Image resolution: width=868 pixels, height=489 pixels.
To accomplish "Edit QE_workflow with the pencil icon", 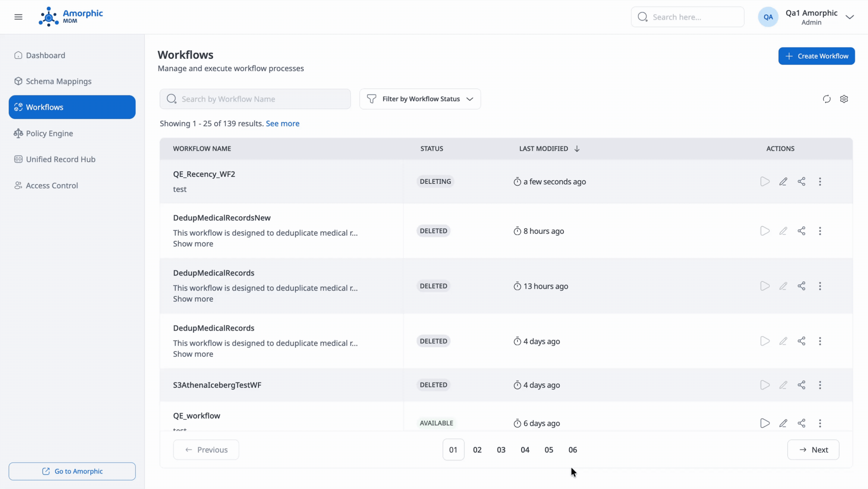I will click(x=783, y=423).
